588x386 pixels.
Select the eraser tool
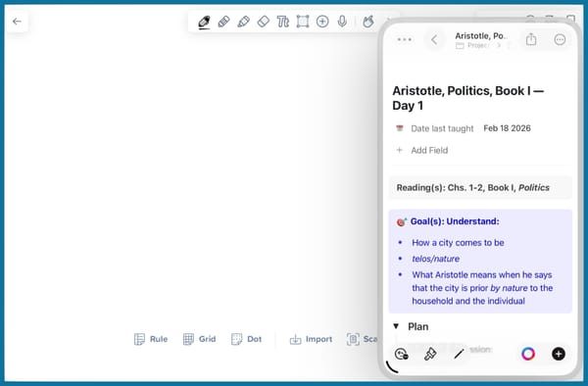coord(264,22)
